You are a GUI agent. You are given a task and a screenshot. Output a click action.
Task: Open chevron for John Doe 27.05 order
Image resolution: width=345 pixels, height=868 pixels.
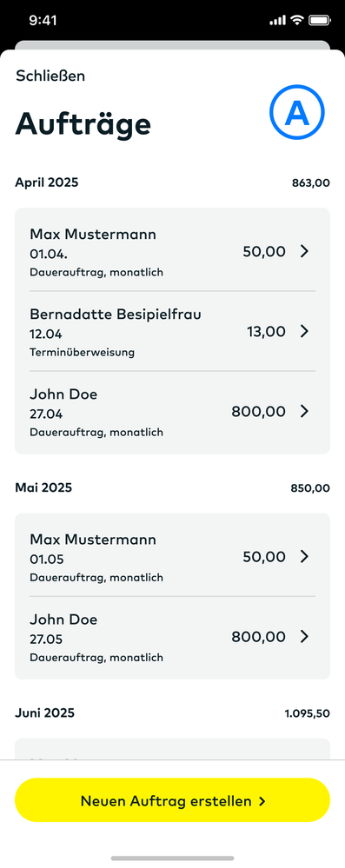click(304, 637)
